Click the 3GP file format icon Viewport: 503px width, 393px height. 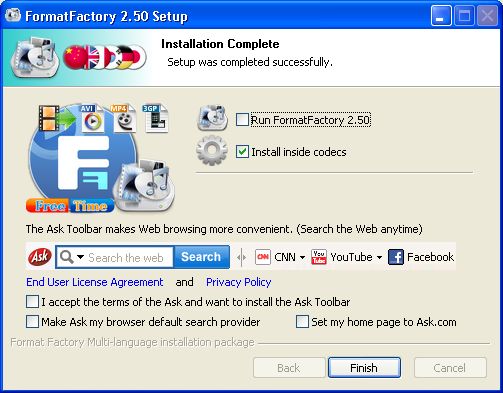156,118
